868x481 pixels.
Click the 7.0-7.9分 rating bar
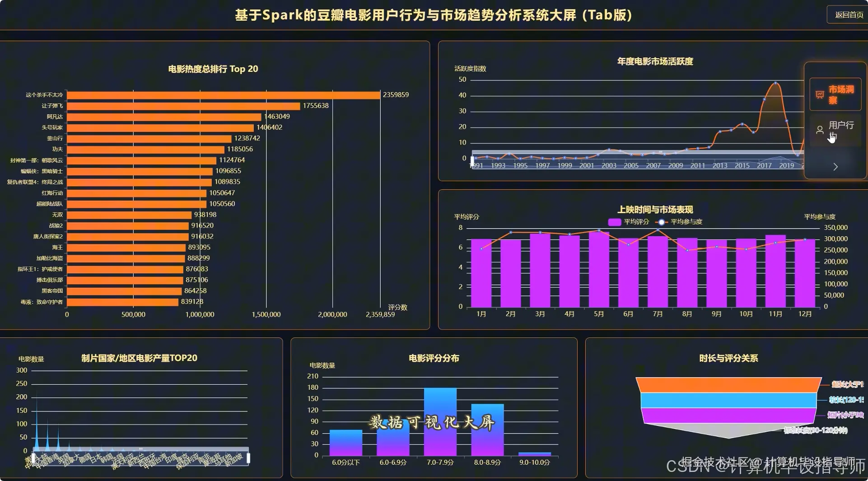(440, 421)
